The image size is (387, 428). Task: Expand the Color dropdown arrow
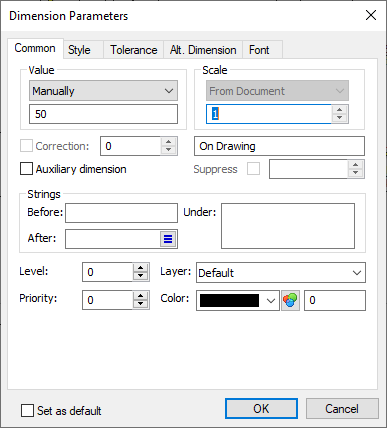click(271, 301)
